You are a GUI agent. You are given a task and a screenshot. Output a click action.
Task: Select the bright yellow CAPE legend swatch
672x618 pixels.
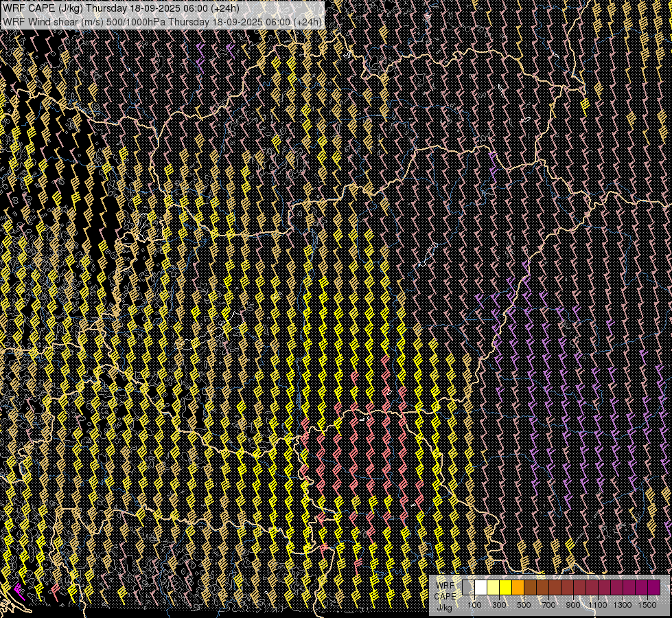[x=505, y=587]
